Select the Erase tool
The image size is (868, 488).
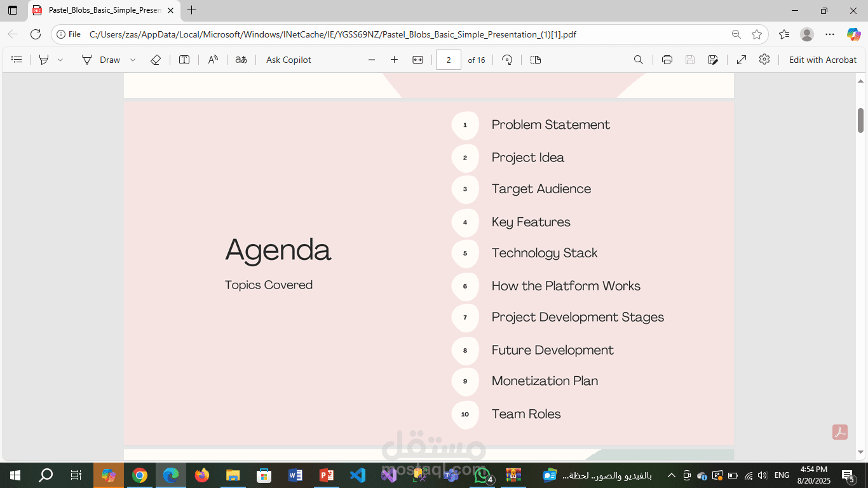(x=156, y=60)
